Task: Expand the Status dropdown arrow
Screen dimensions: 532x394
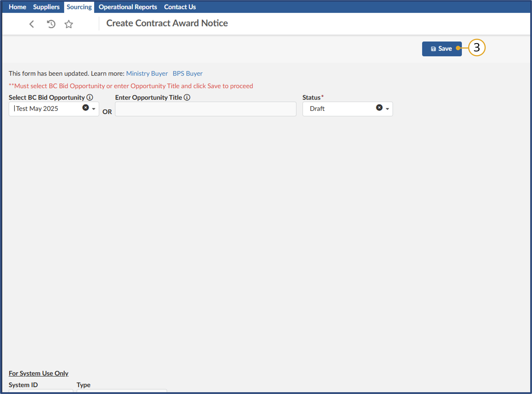Action: [387, 109]
